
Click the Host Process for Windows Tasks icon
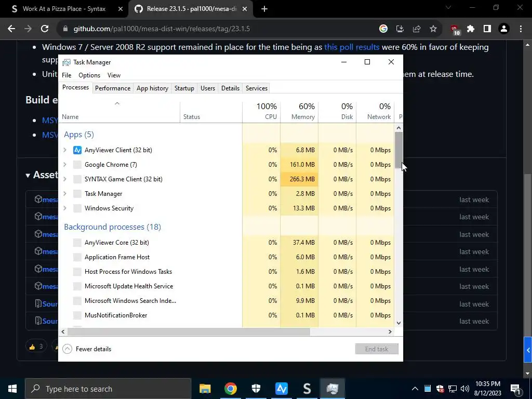77,272
